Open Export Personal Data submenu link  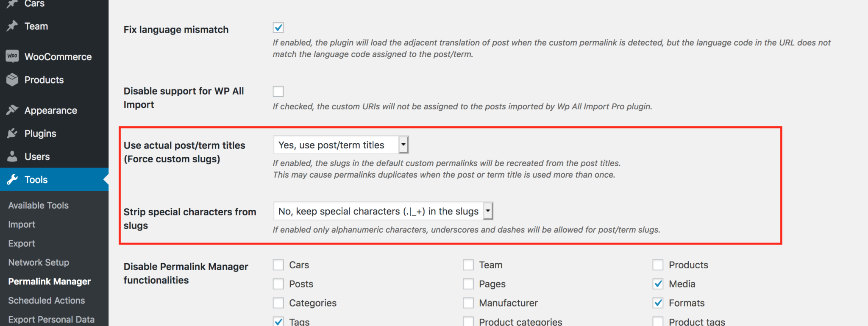tap(51, 320)
